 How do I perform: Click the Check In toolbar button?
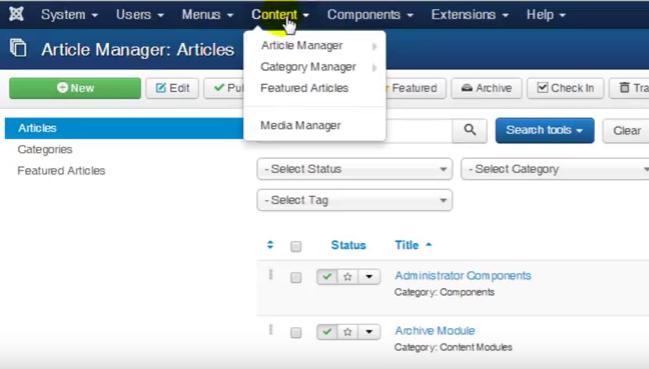point(565,88)
